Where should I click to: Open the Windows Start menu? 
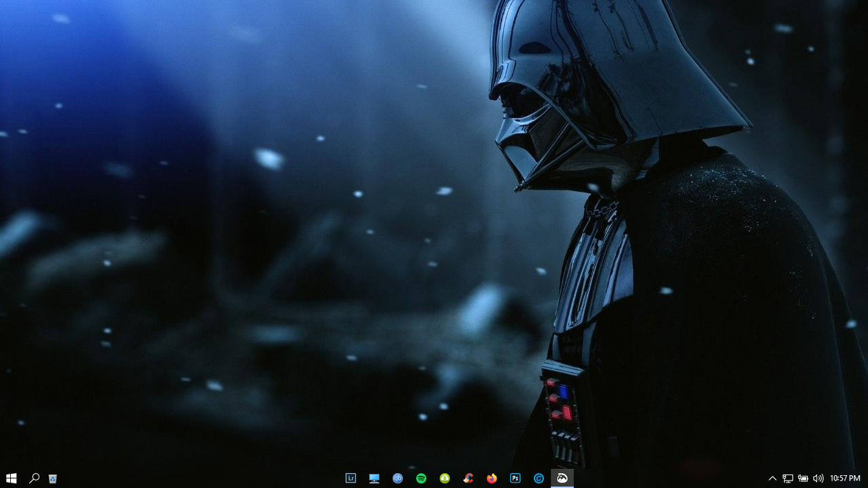[x=11, y=478]
